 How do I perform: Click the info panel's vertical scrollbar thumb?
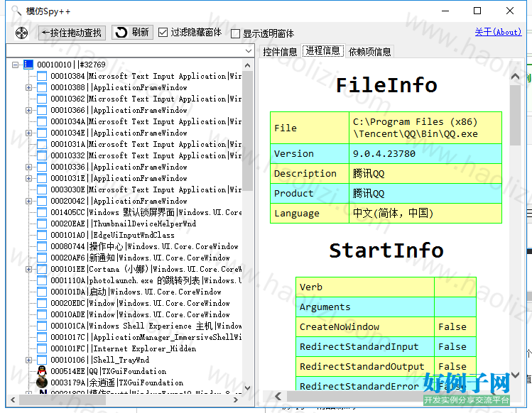pos(515,115)
